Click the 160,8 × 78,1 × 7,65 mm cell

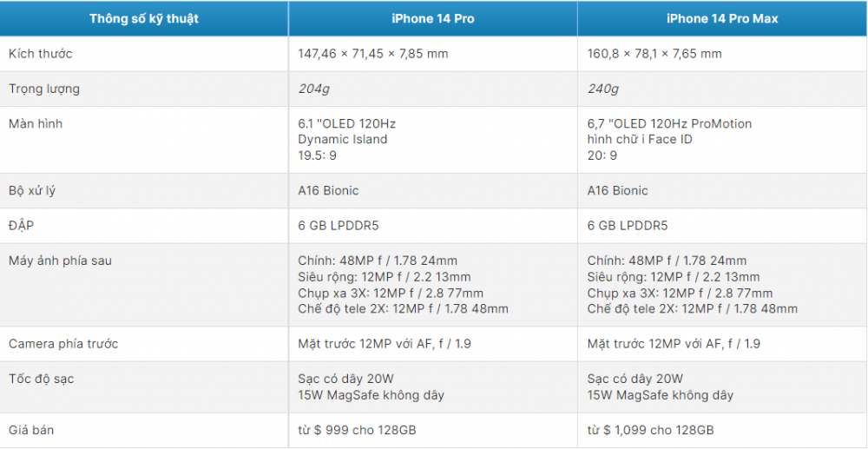(x=654, y=54)
